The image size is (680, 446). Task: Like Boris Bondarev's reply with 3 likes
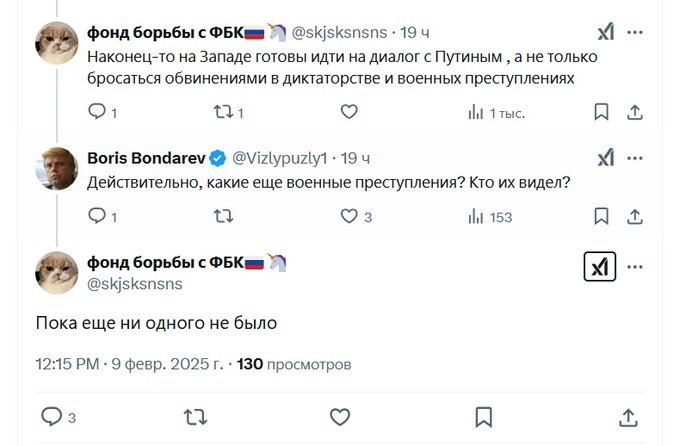point(349,216)
